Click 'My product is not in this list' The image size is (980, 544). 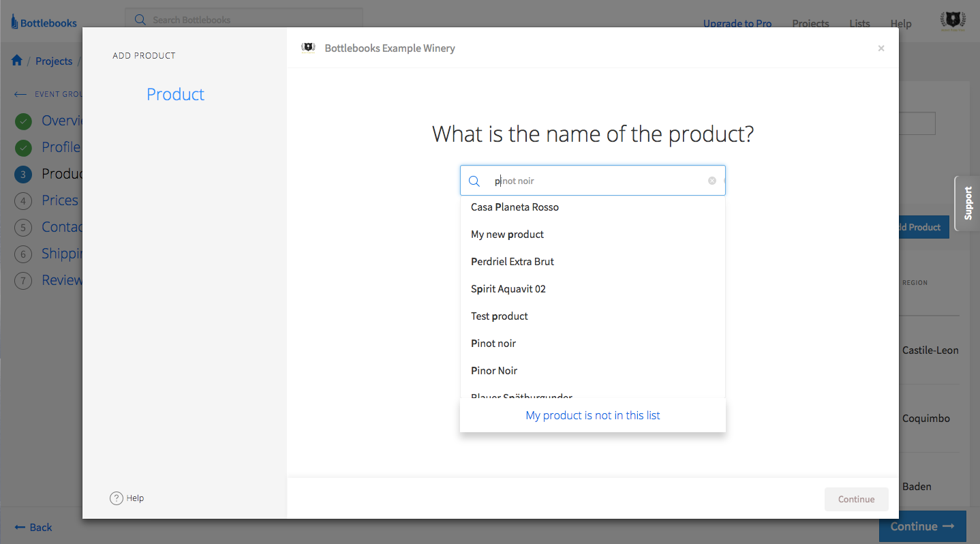pyautogui.click(x=593, y=415)
